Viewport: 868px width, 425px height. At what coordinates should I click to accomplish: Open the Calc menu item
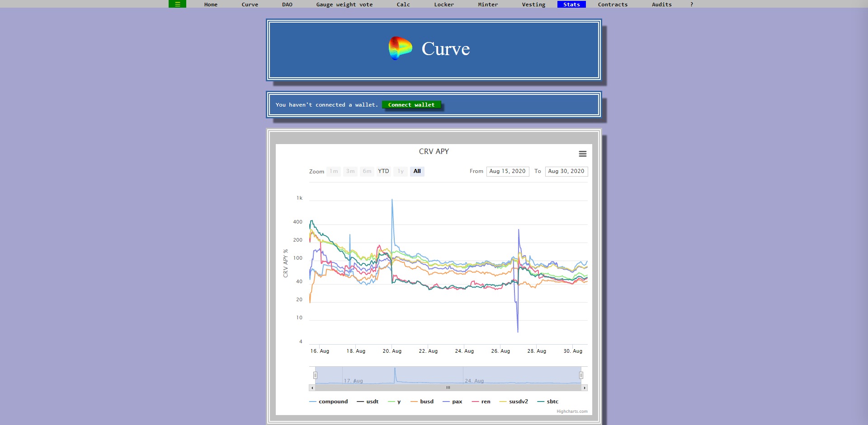click(403, 5)
